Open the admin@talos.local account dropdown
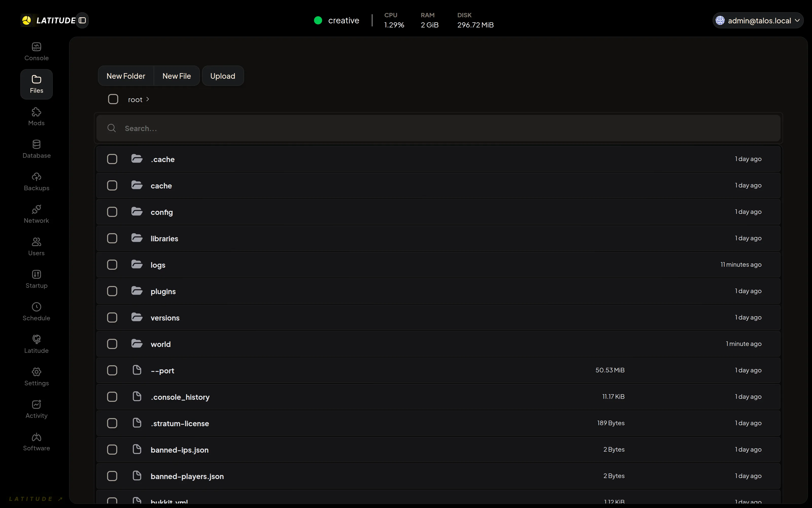 point(758,21)
